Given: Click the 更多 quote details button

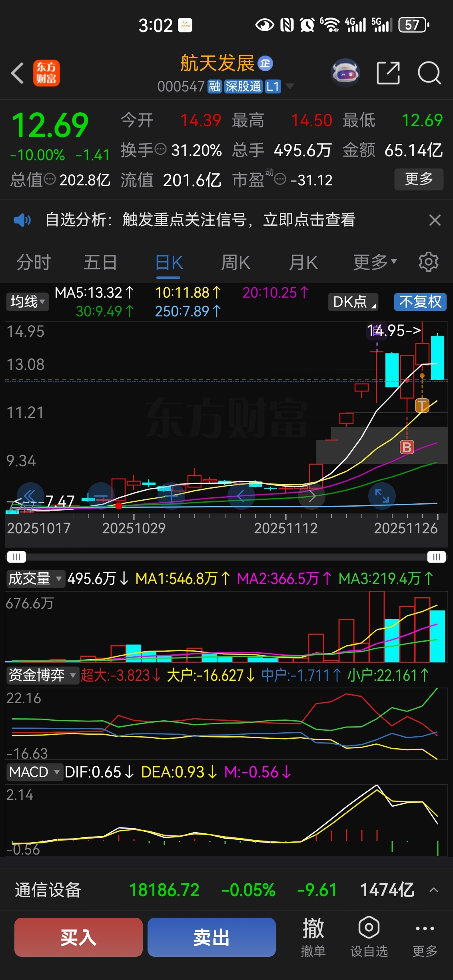Looking at the screenshot, I should tap(419, 179).
